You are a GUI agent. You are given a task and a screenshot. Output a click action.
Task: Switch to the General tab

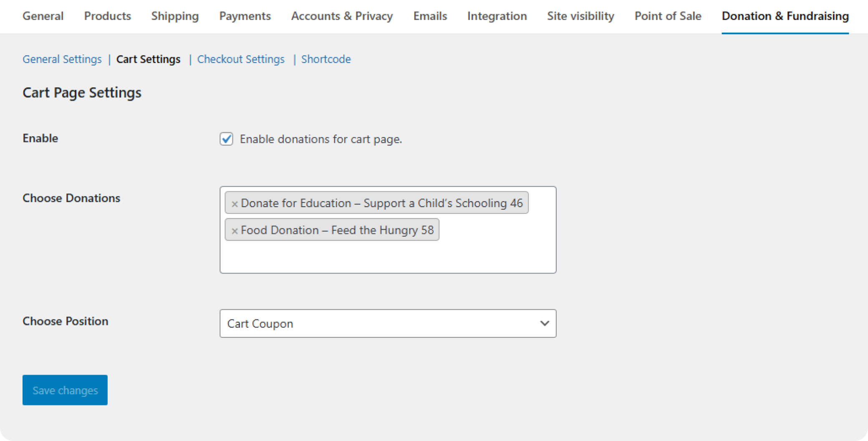click(43, 16)
